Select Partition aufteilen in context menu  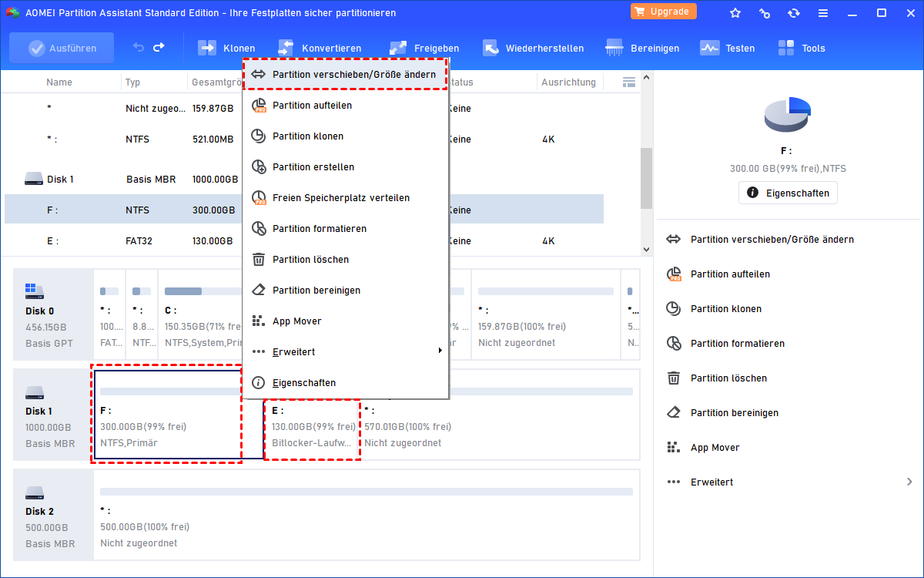[345, 106]
